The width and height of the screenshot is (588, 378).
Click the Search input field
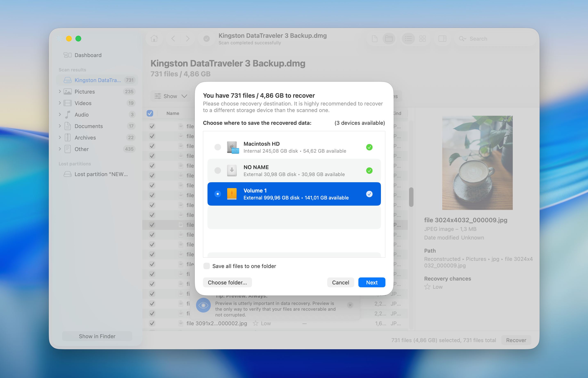(495, 39)
